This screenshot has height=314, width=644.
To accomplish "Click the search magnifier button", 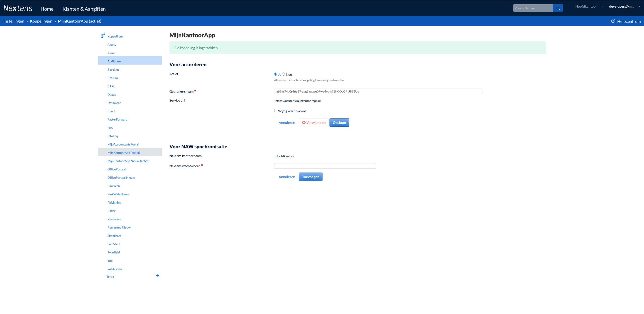I will pyautogui.click(x=558, y=8).
